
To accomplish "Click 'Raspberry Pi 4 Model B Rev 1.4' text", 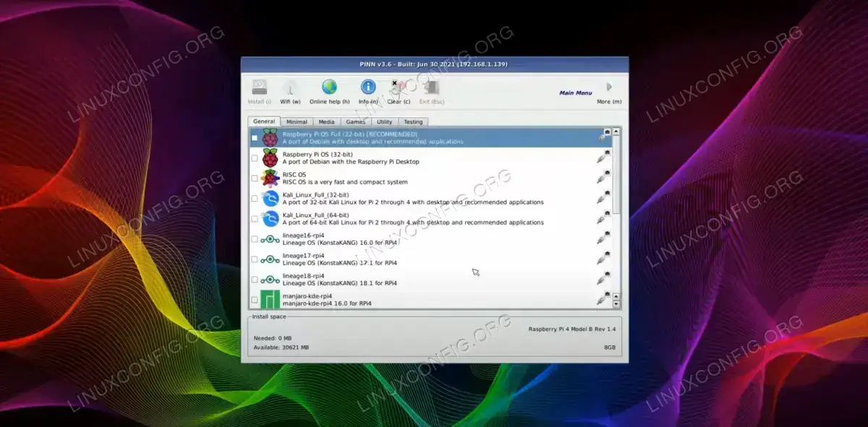I will point(572,329).
